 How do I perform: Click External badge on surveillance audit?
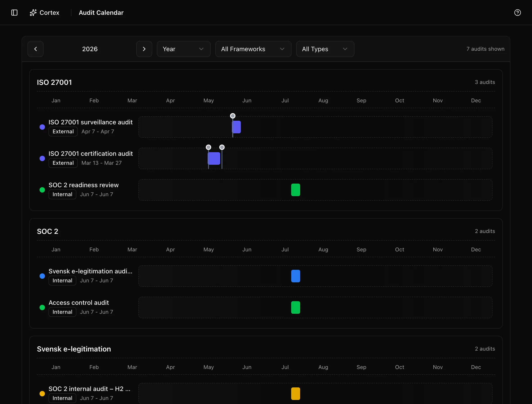click(x=63, y=132)
